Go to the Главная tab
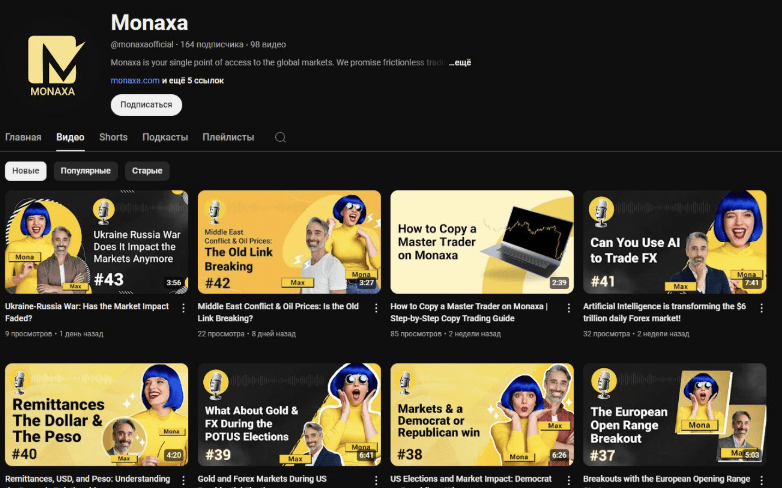Image resolution: width=782 pixels, height=488 pixels. click(23, 137)
